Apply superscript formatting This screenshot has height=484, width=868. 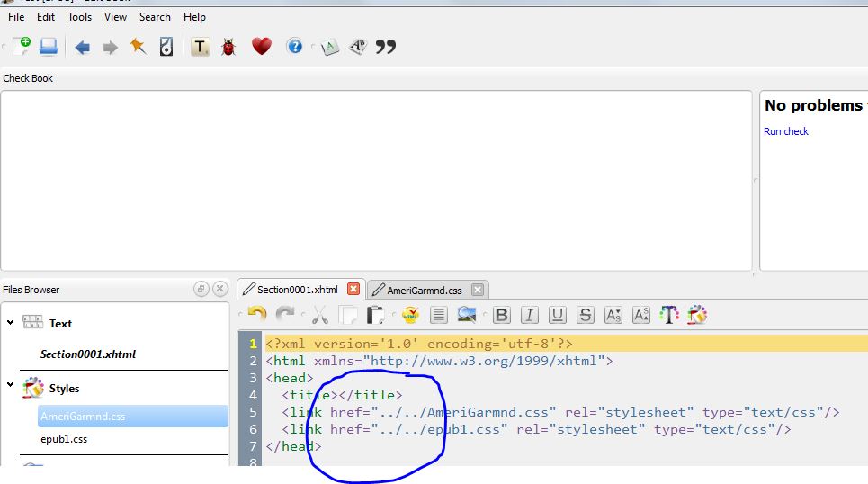click(x=641, y=315)
